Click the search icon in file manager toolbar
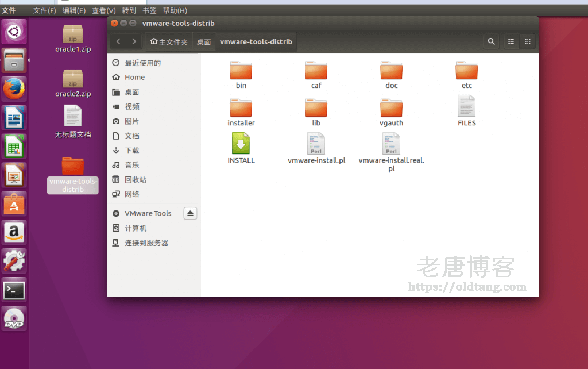 coord(491,41)
